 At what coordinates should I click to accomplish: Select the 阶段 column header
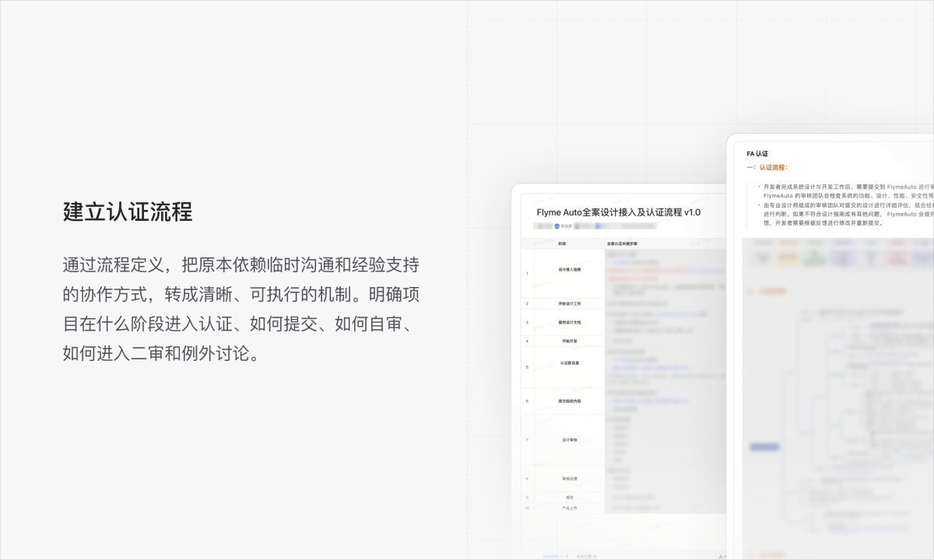569,243
